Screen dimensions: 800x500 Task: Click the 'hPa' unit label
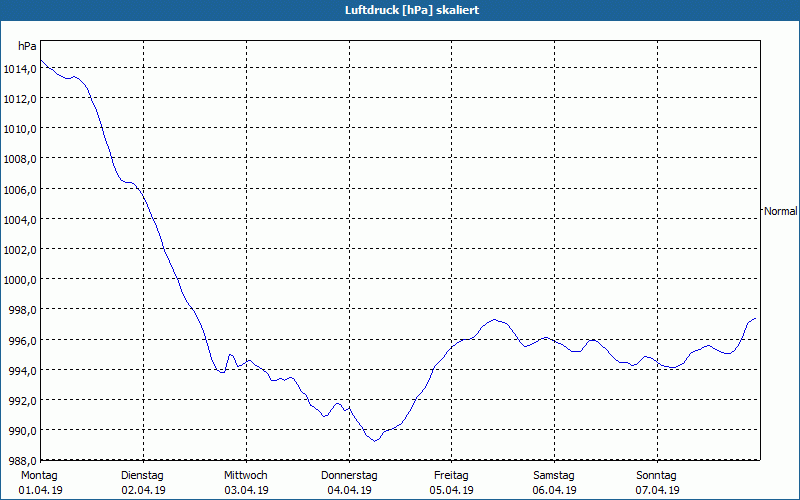click(27, 46)
